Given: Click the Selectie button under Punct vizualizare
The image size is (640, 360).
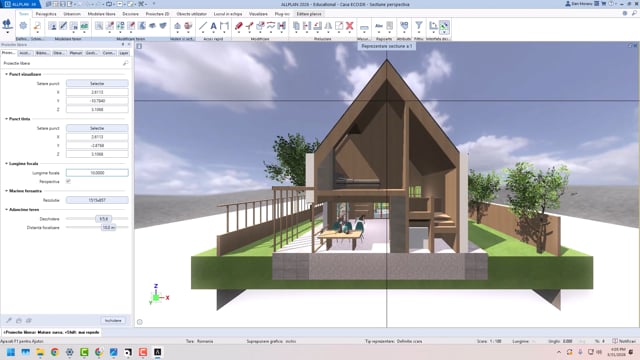Looking at the screenshot, I should click(x=97, y=83).
